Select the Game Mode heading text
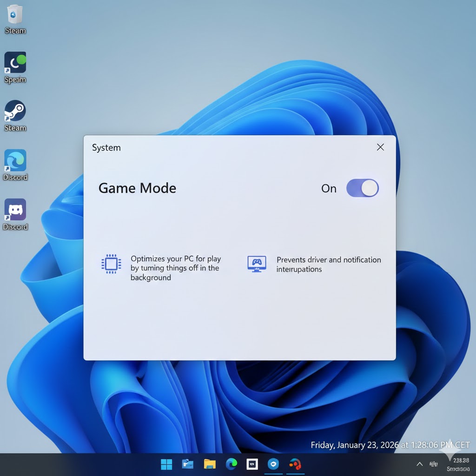Viewport: 476px width, 476px height. [x=137, y=188]
